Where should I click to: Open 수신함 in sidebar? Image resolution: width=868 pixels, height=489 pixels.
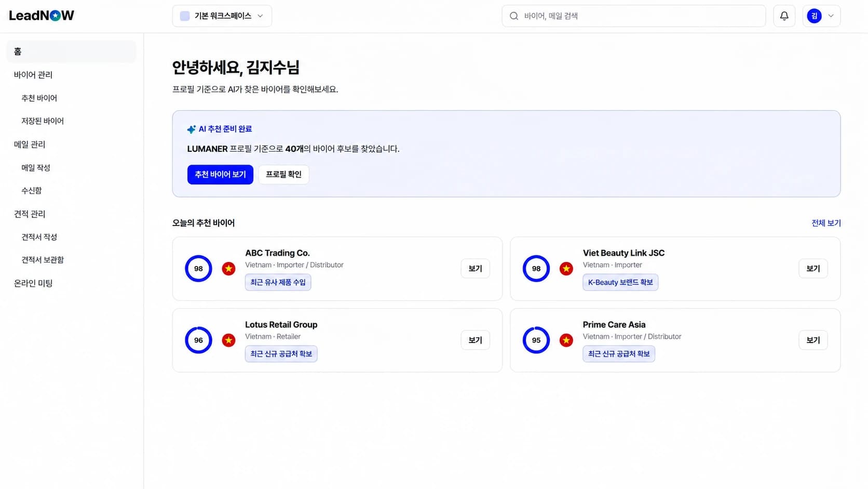[x=32, y=191]
